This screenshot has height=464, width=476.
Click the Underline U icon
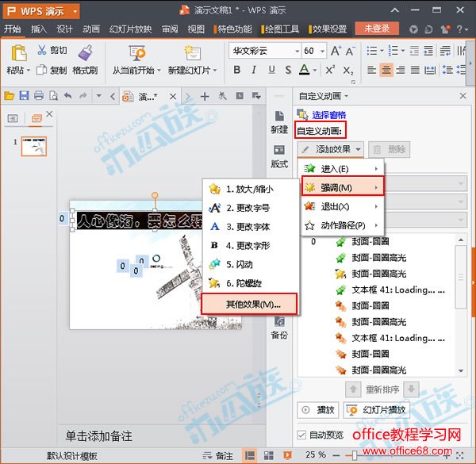tap(271, 71)
